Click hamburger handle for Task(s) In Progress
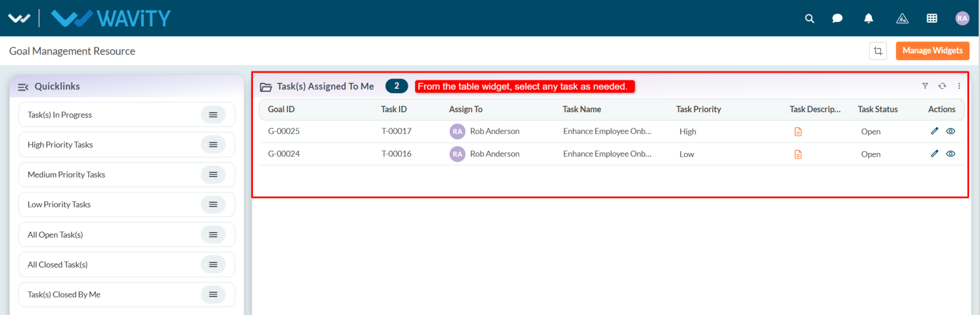The width and height of the screenshot is (980, 315). point(213,115)
